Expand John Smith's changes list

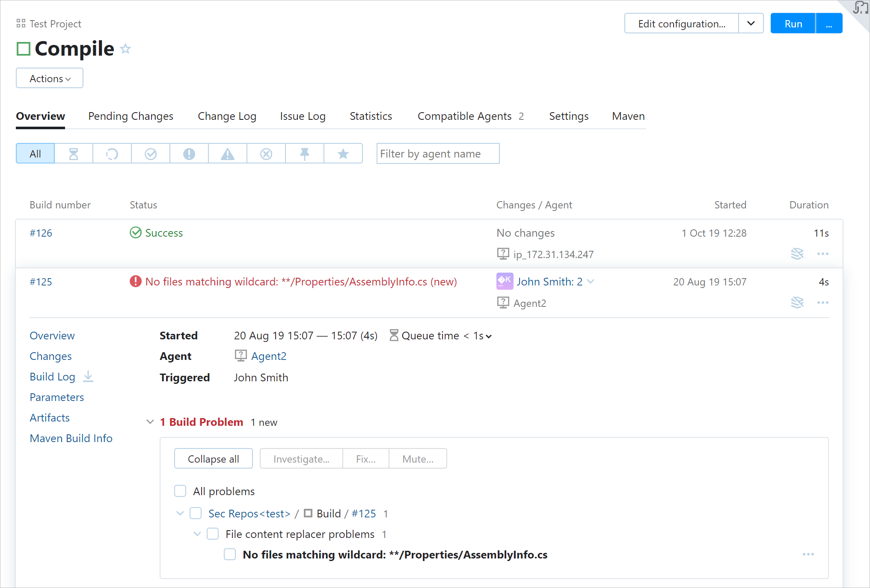point(591,281)
